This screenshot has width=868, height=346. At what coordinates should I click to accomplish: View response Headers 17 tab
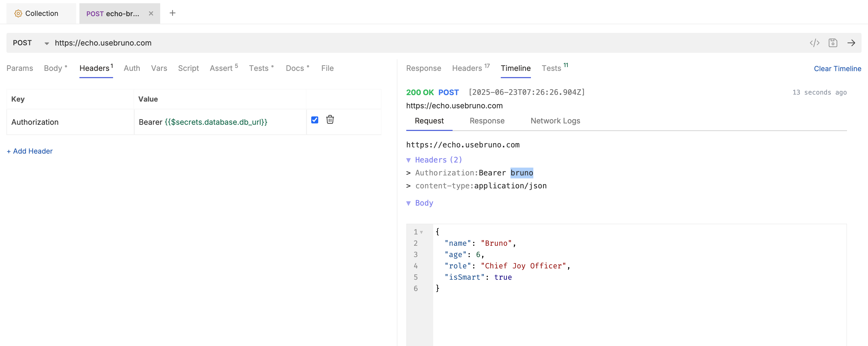(x=471, y=68)
